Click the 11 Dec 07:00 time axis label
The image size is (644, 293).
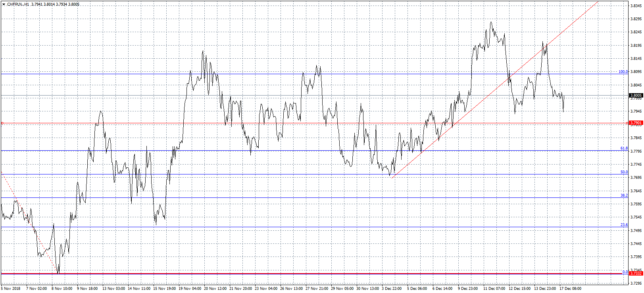tap(494, 289)
